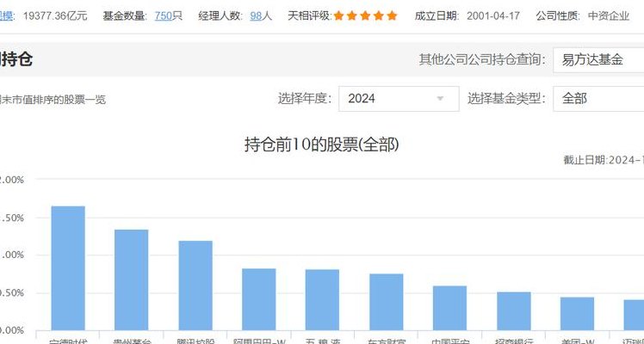Click the bar above 美团-W

577,314
